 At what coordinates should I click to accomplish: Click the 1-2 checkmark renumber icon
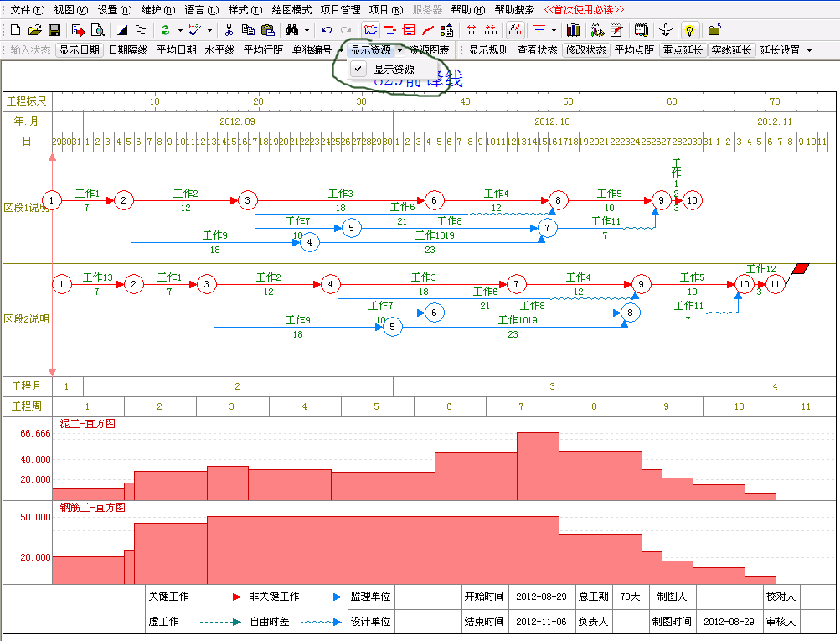click(x=194, y=30)
